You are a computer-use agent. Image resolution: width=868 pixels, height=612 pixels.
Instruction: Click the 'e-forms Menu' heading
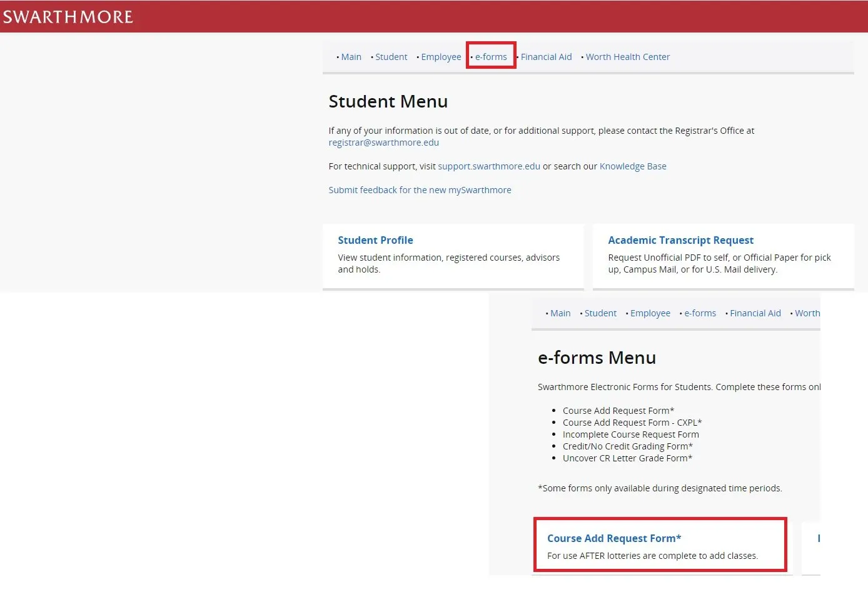pyautogui.click(x=597, y=358)
